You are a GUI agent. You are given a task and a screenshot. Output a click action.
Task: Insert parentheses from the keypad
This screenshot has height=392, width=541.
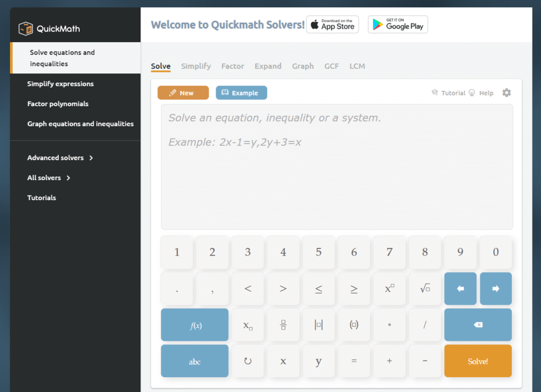354,325
